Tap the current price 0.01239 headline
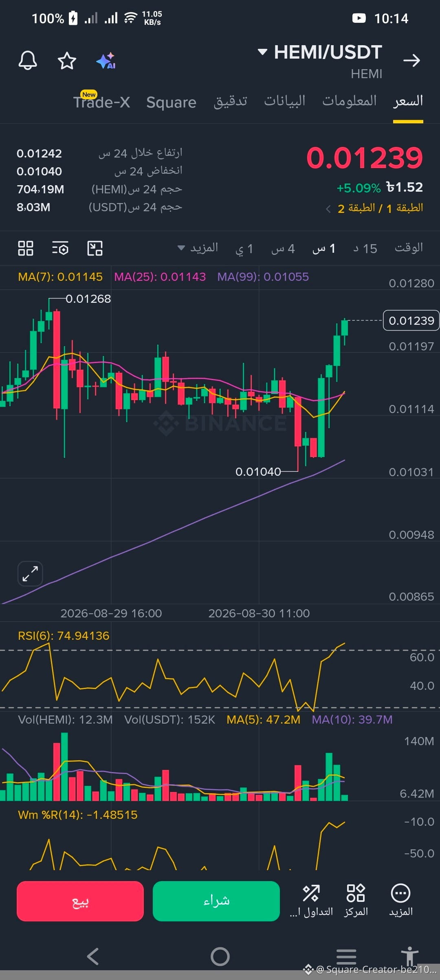 [x=365, y=158]
